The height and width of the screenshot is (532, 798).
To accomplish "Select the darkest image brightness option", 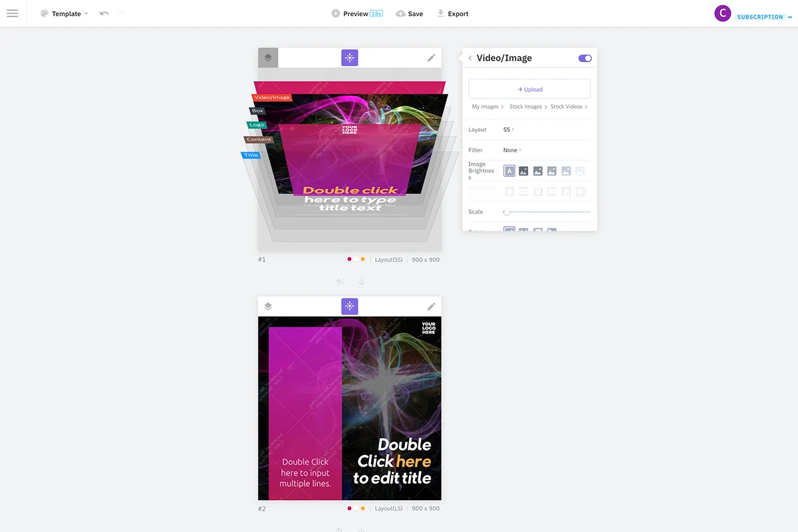I will click(523, 172).
